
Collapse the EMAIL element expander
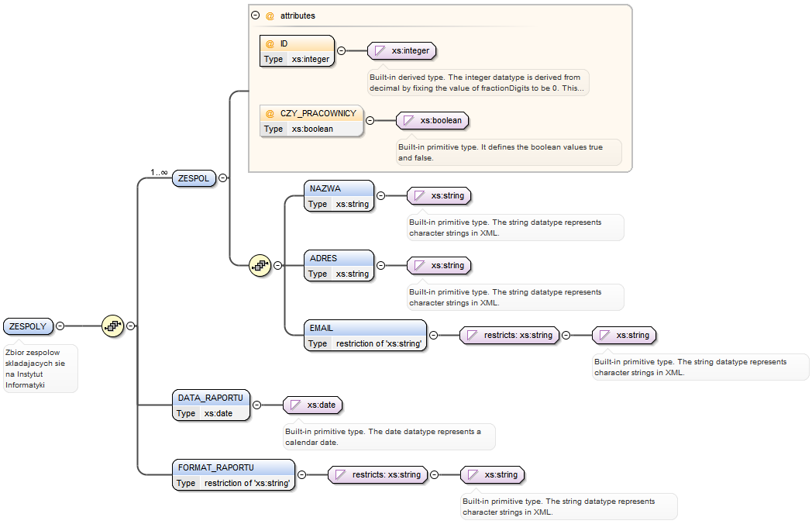(433, 336)
